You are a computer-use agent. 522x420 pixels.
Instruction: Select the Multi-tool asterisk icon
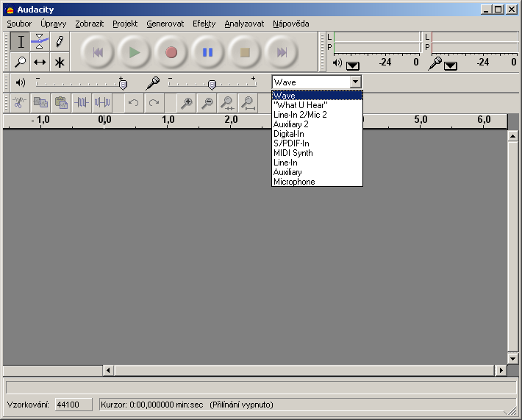pos(60,62)
